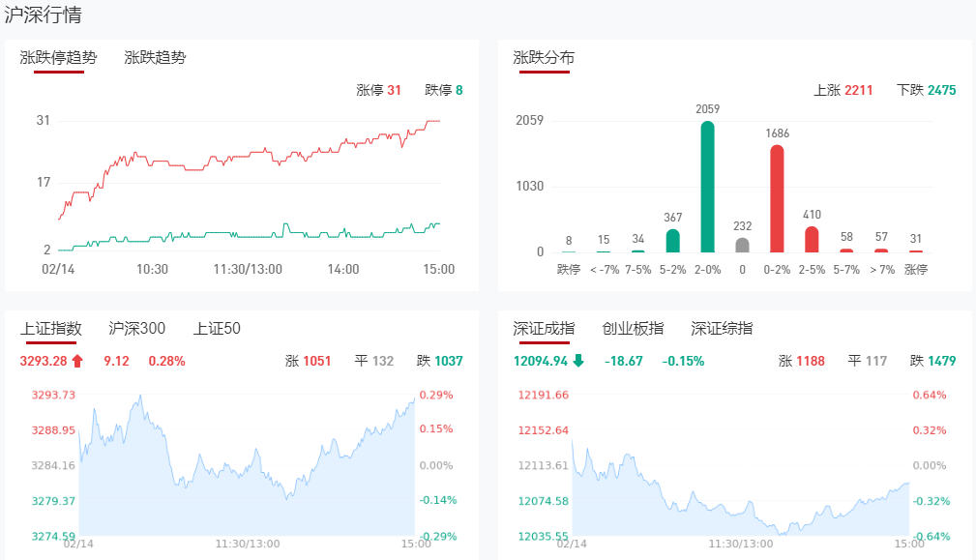Select the 涨跌停趋势 tab
976x560 pixels.
[x=59, y=57]
